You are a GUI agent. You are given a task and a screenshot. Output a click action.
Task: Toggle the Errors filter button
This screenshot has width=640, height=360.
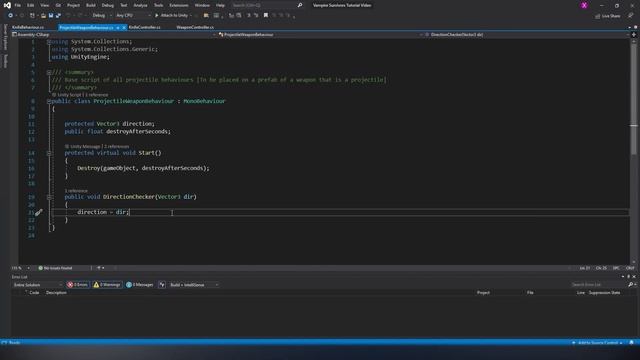pos(78,285)
